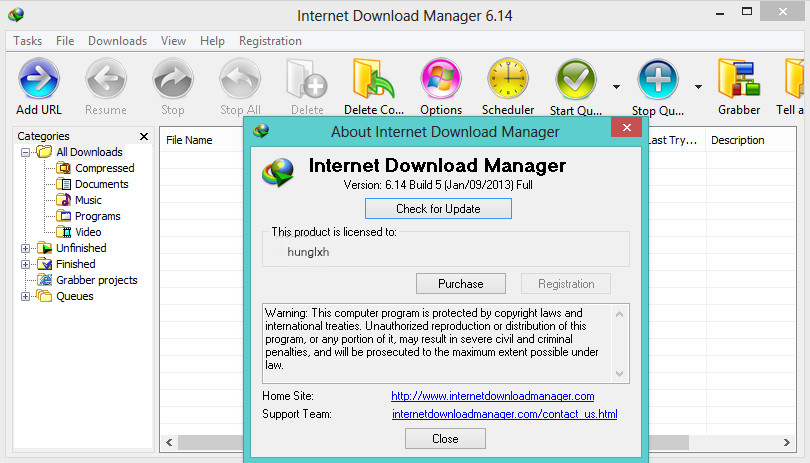Select the Programs category
Screen dimensions: 810x463
tap(88, 216)
